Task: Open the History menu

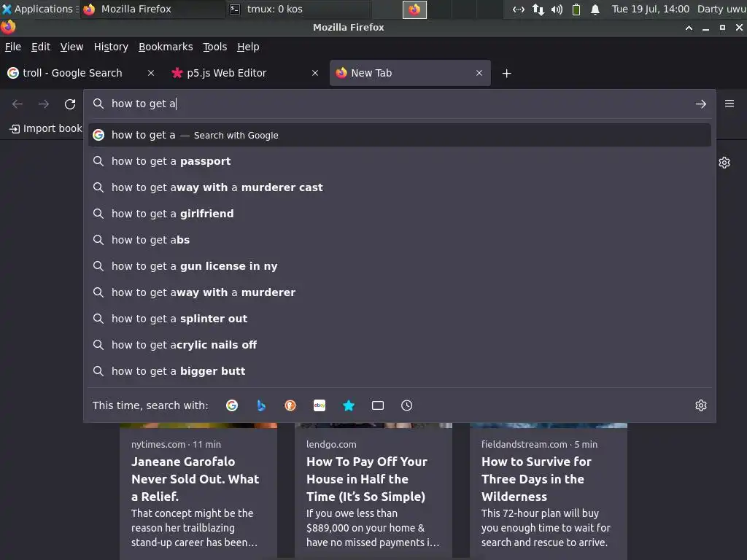Action: (x=111, y=47)
